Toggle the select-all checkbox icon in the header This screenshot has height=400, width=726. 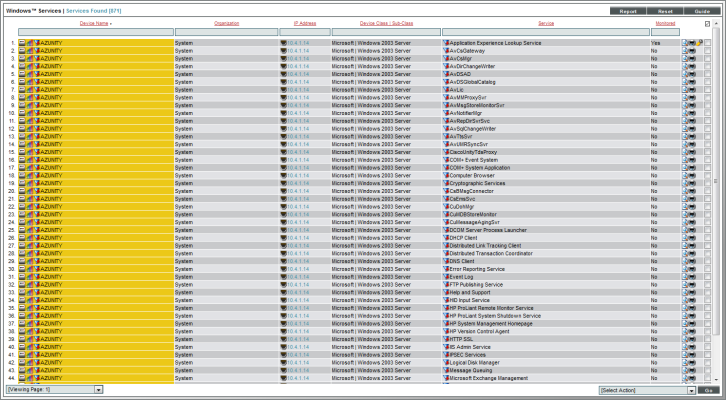click(x=707, y=24)
